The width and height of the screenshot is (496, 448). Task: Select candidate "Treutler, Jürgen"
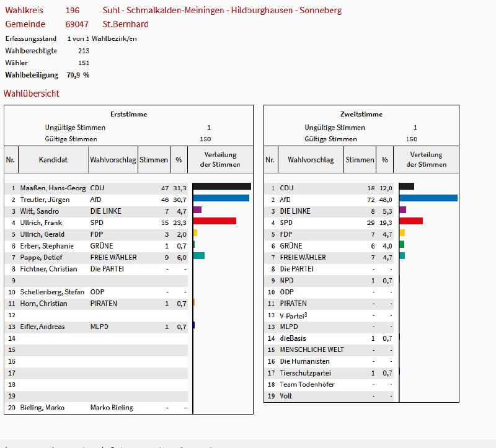click(45, 200)
